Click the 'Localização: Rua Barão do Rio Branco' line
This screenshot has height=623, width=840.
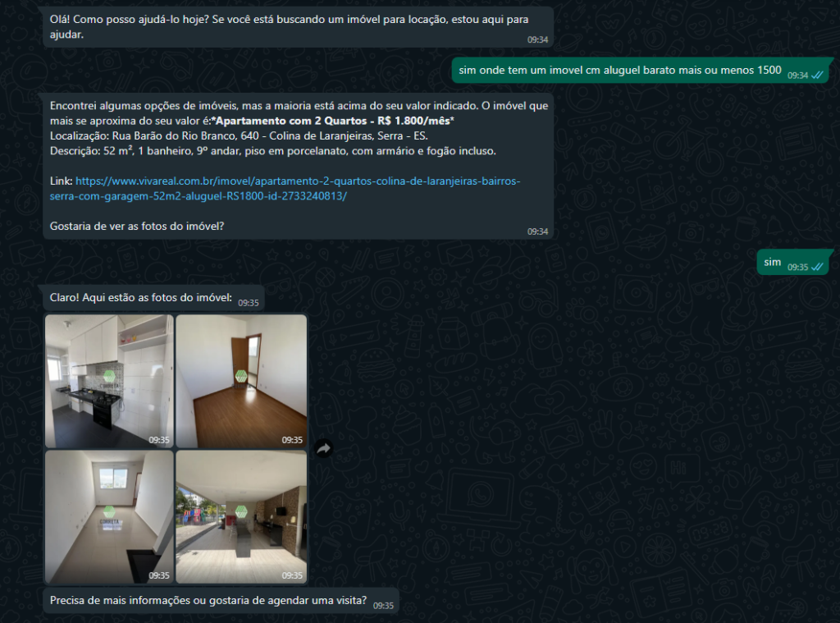click(x=239, y=135)
